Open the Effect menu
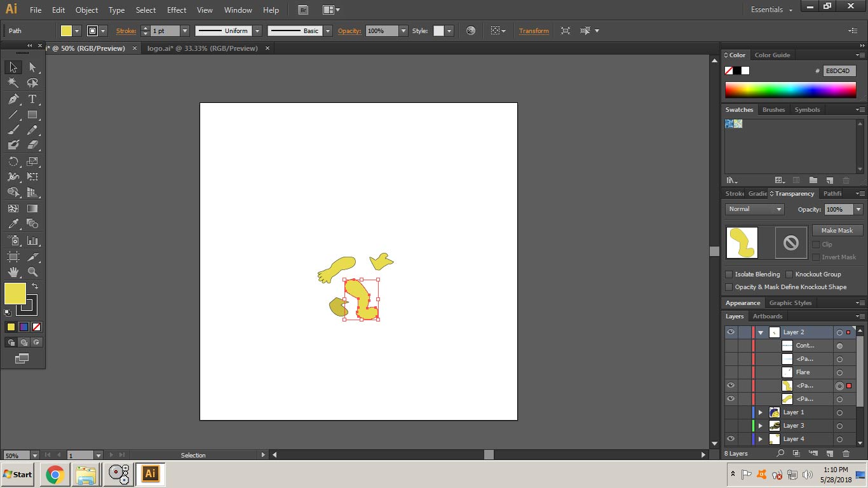868x488 pixels. pyautogui.click(x=177, y=10)
